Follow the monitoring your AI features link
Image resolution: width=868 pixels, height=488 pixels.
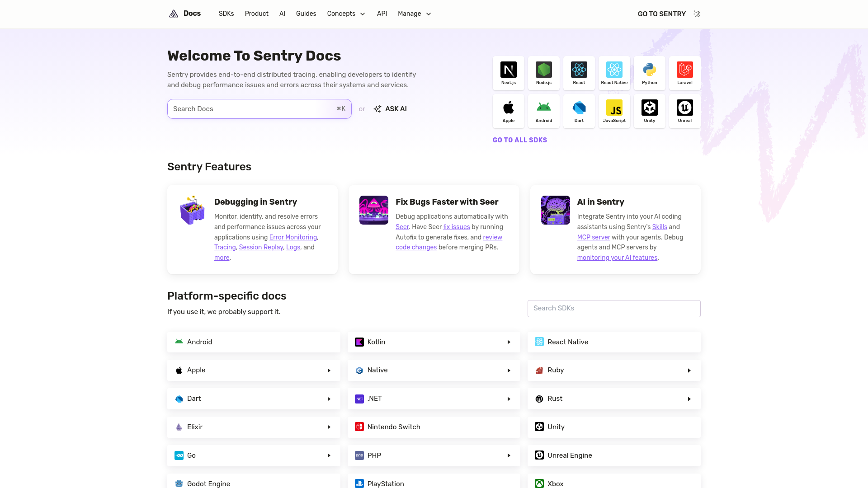pos(617,258)
